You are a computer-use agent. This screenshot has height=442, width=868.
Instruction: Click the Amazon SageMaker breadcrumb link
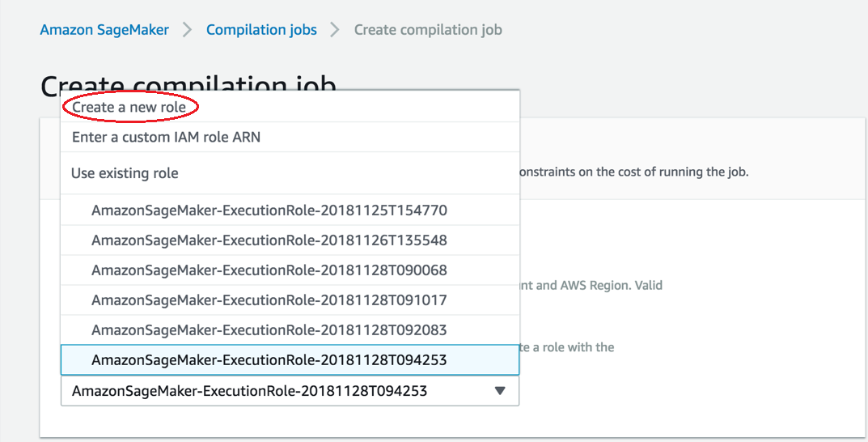[x=104, y=30]
